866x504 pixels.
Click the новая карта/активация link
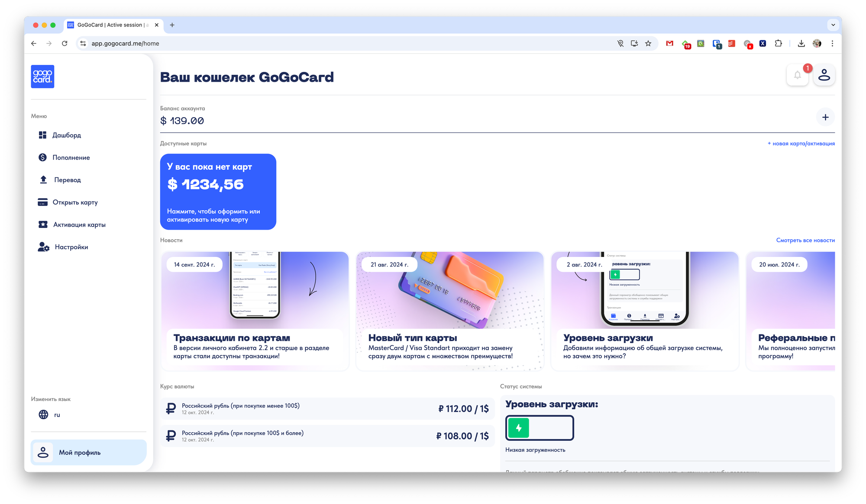pyautogui.click(x=801, y=144)
